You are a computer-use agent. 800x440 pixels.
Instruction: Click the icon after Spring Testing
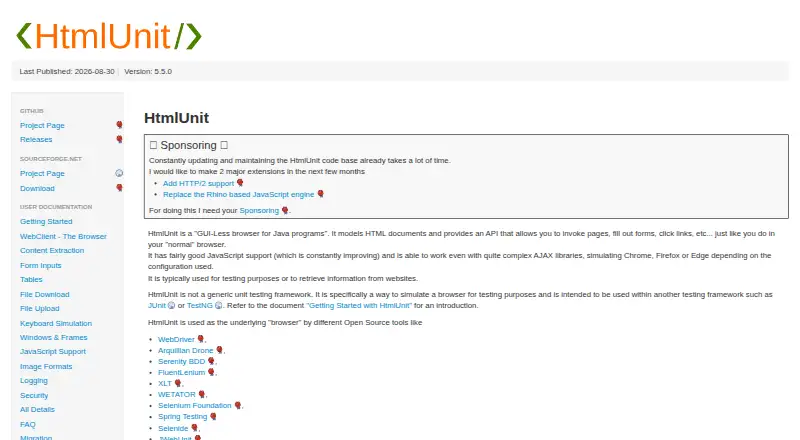point(213,417)
